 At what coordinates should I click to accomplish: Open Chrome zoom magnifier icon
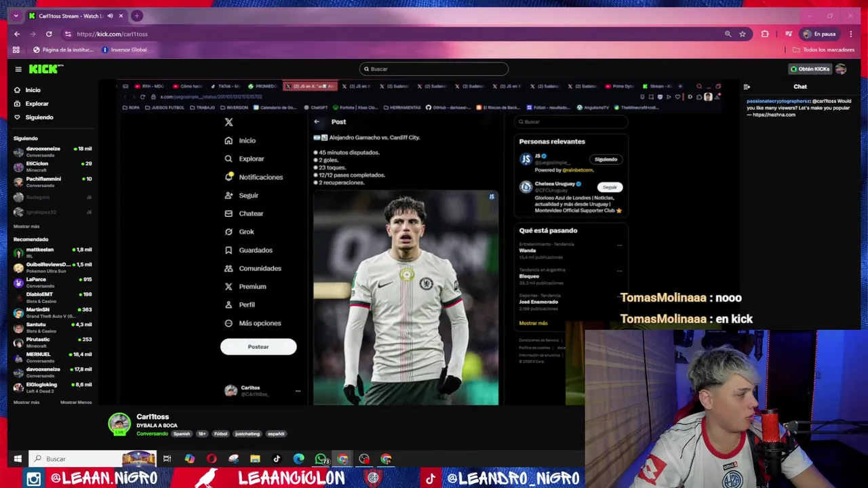click(728, 34)
